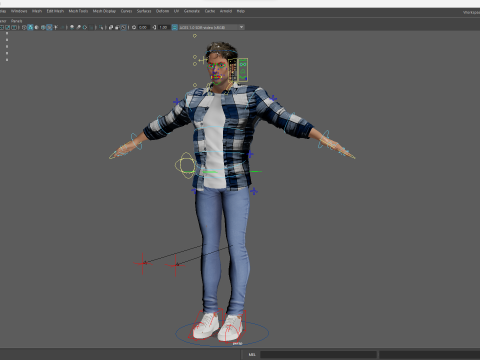This screenshot has height=360, width=480.
Task: Open the Mesh menu
Action: 37,11
